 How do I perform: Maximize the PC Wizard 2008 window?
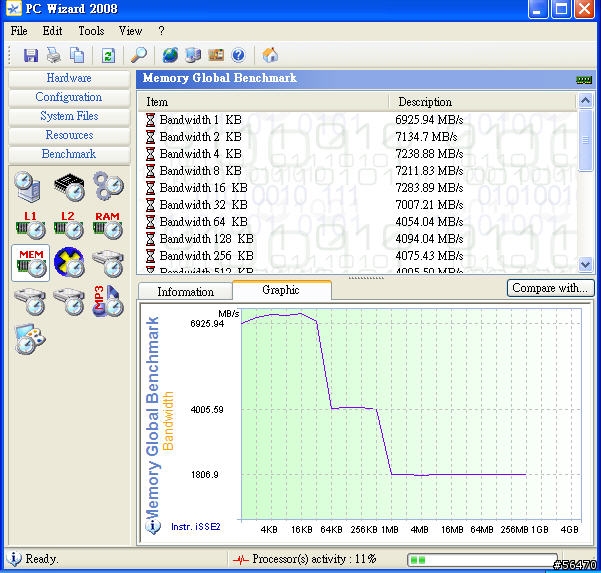coord(561,9)
